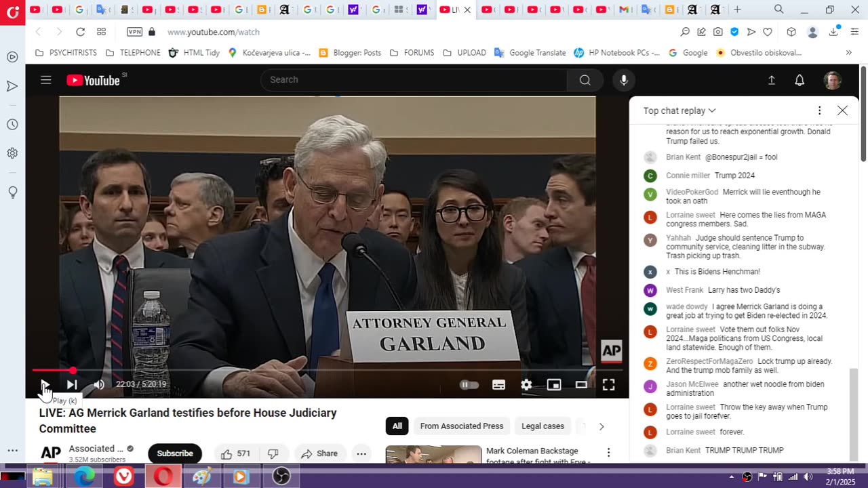Share this video

[319, 453]
